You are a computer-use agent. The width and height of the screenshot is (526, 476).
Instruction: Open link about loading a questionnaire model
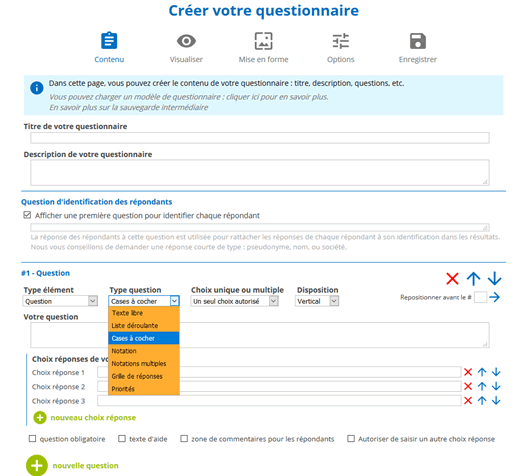189,97
